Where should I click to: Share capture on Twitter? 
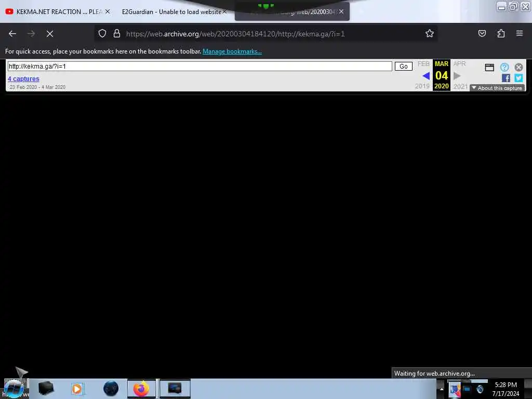pyautogui.click(x=518, y=78)
